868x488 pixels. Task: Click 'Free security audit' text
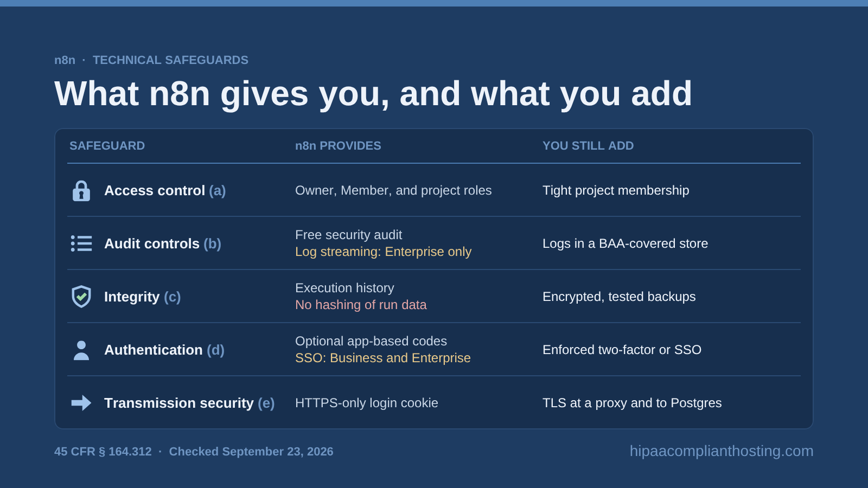tap(348, 235)
